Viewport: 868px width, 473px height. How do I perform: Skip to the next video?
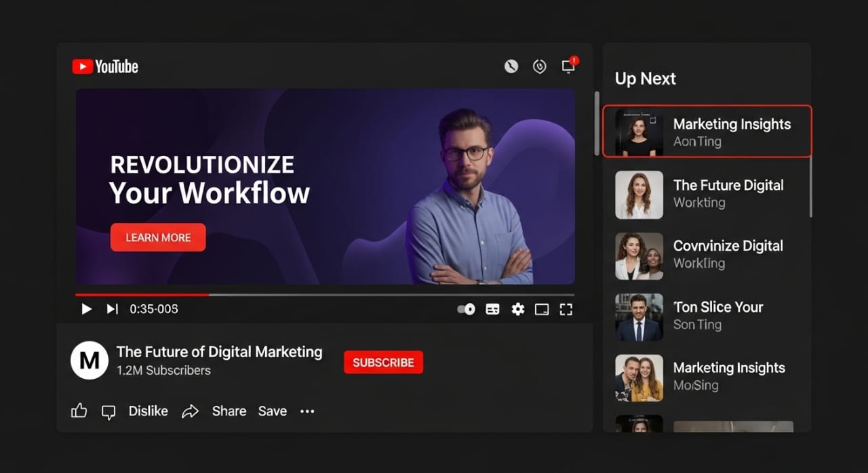point(112,309)
